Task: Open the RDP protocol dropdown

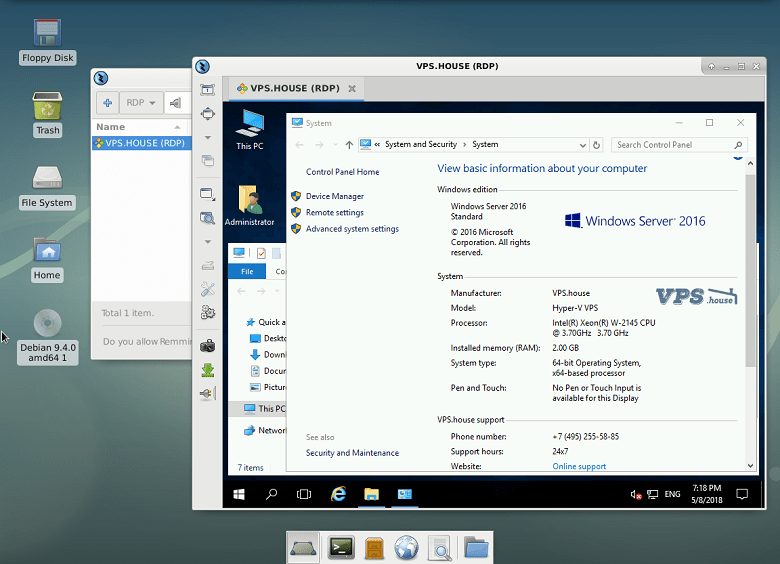Action: [x=141, y=103]
